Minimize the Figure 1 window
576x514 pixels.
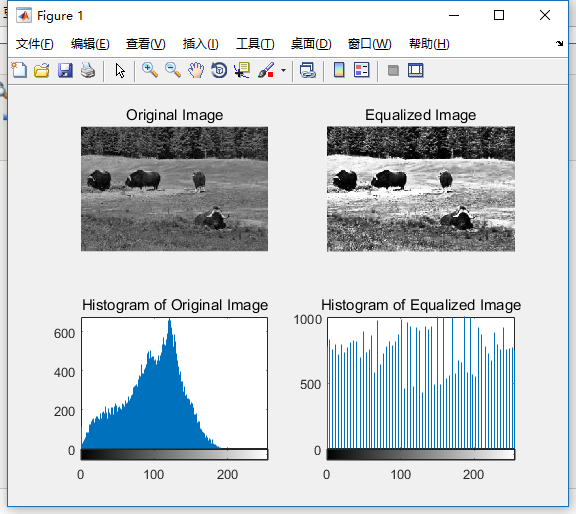pos(454,15)
